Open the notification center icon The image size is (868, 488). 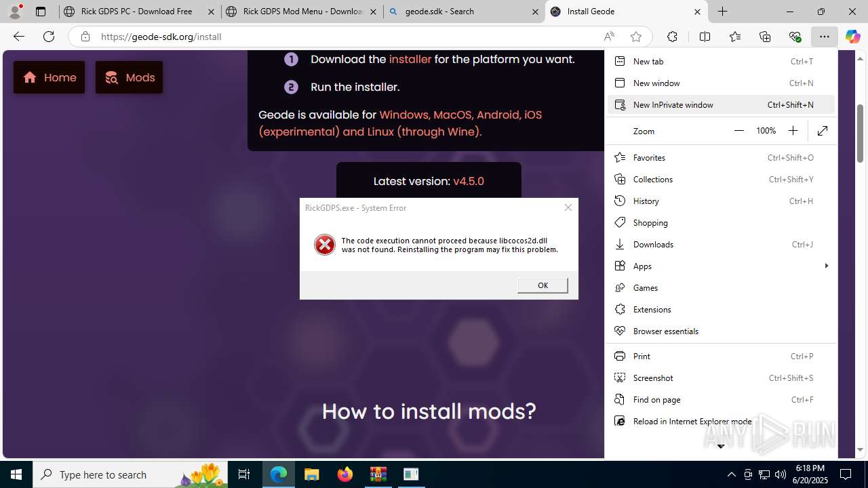(846, 474)
